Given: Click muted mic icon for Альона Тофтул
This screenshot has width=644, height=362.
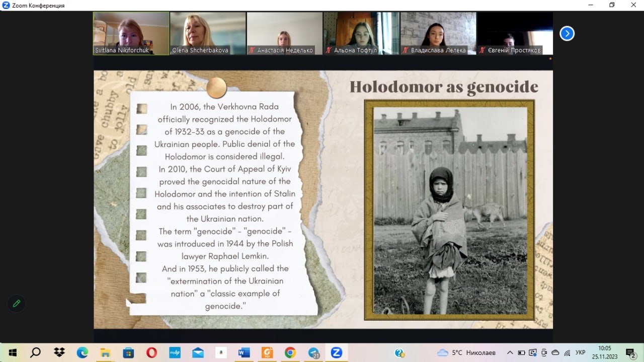Looking at the screenshot, I should [329, 50].
